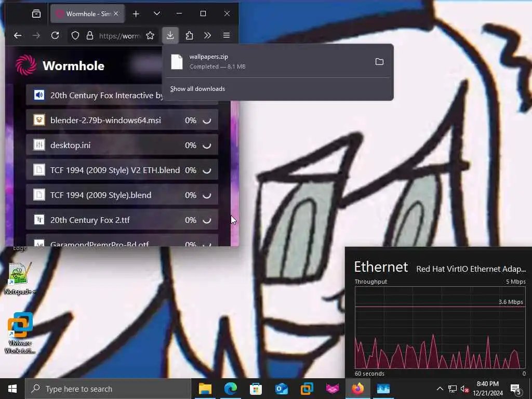Click the muted volume tray icon
This screenshot has height=399, width=532.
(464, 389)
